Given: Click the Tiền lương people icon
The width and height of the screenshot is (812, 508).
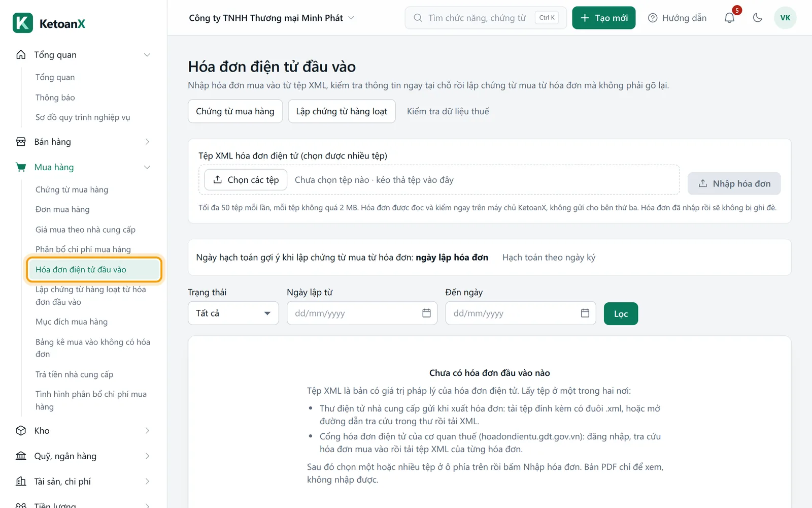Looking at the screenshot, I should pos(21,505).
